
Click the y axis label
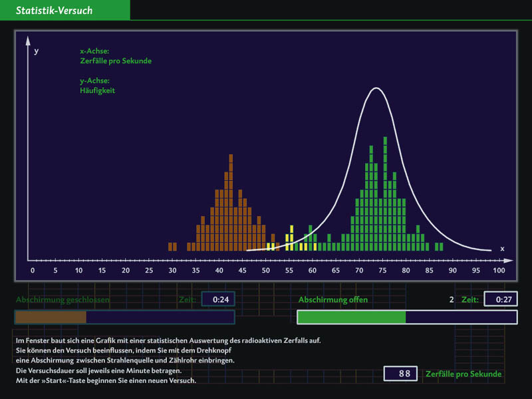[37, 51]
